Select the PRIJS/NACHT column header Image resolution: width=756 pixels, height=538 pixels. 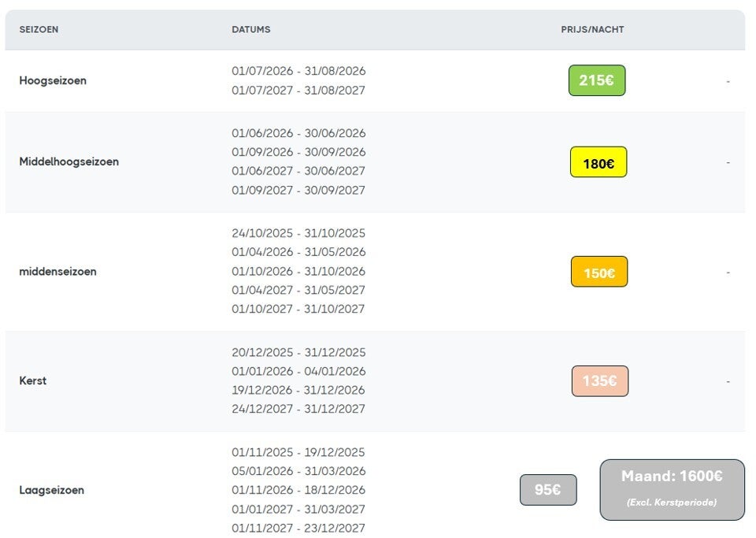point(592,29)
